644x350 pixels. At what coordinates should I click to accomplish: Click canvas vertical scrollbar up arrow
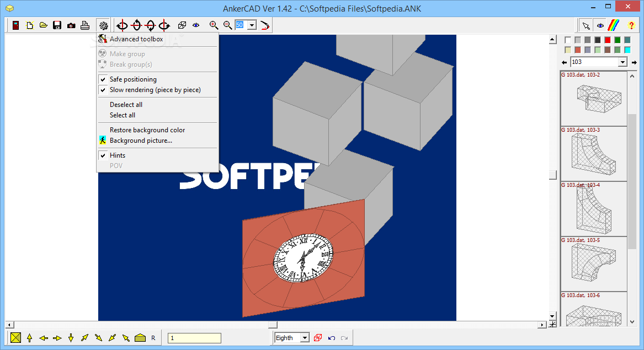pyautogui.click(x=553, y=39)
